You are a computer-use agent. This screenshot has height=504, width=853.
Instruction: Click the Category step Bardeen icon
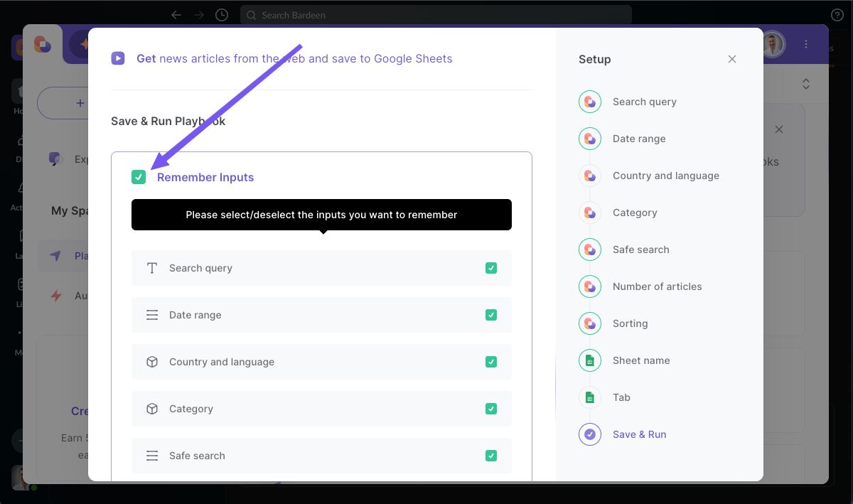pyautogui.click(x=590, y=213)
